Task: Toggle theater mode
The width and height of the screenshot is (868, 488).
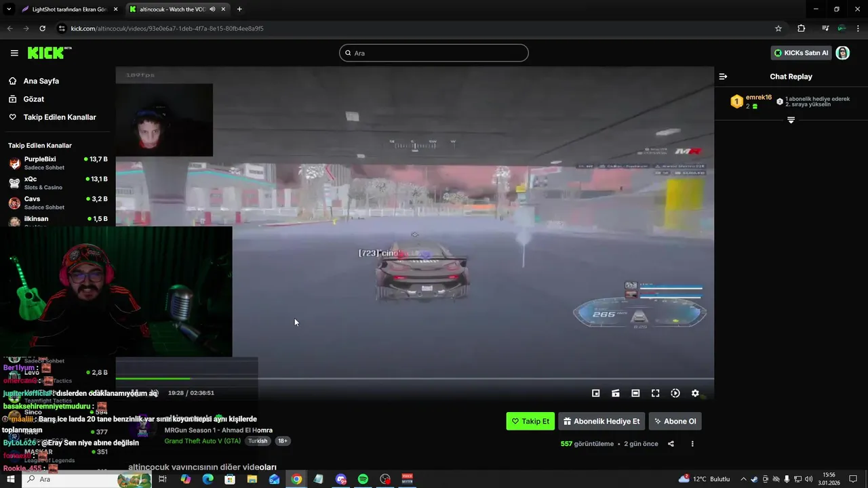Action: tap(635, 393)
